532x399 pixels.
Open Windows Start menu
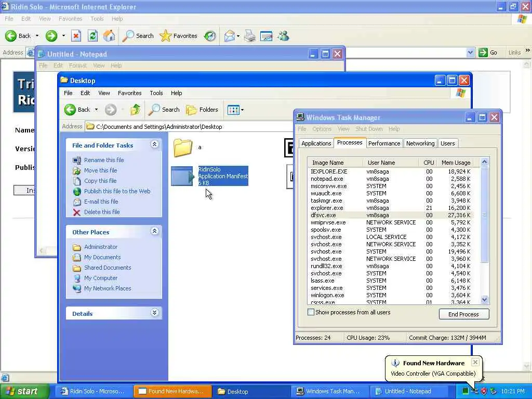point(24,391)
